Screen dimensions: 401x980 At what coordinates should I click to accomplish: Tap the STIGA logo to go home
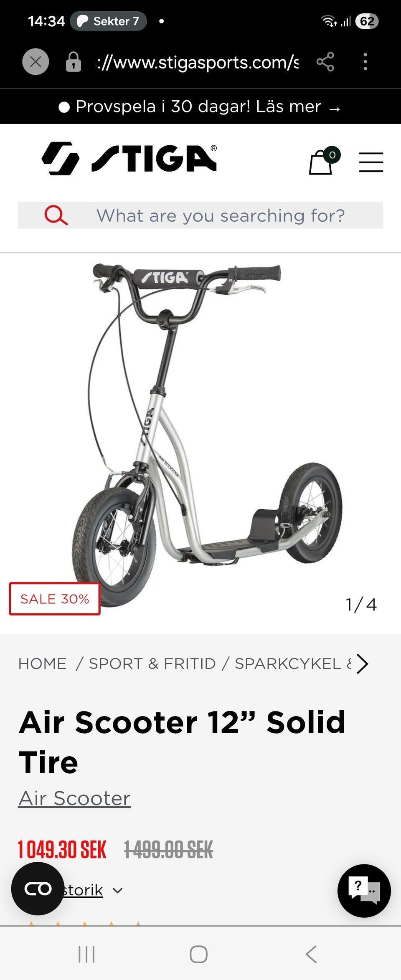coord(129,158)
